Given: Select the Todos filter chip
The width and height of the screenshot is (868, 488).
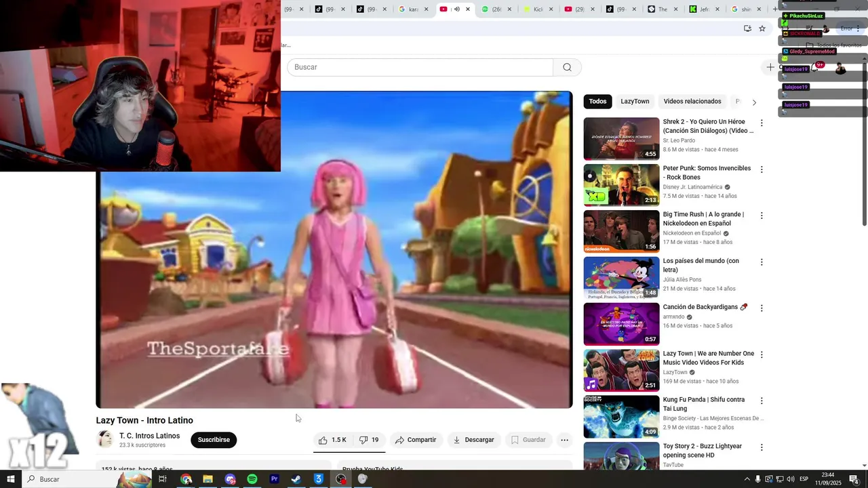Looking at the screenshot, I should point(597,102).
